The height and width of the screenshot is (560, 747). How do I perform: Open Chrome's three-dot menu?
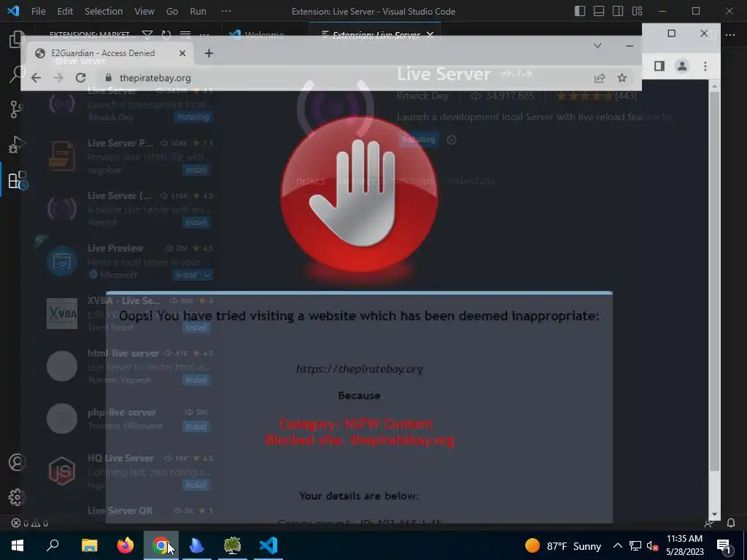click(705, 66)
